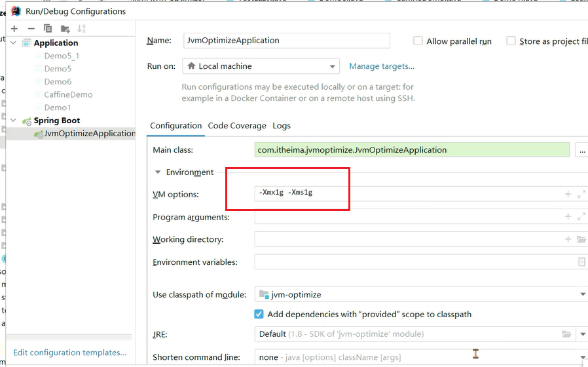Click the Copy Configuration icon

coord(48,28)
